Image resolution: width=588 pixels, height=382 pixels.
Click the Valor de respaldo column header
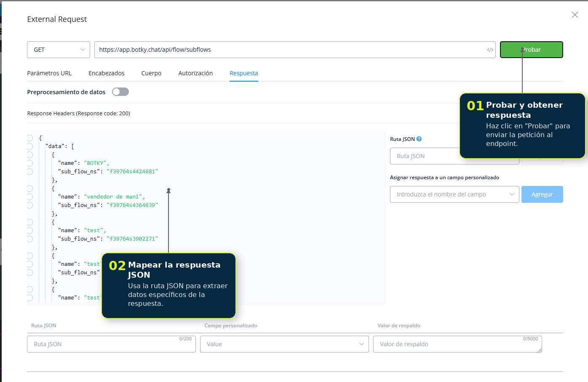tap(399, 326)
